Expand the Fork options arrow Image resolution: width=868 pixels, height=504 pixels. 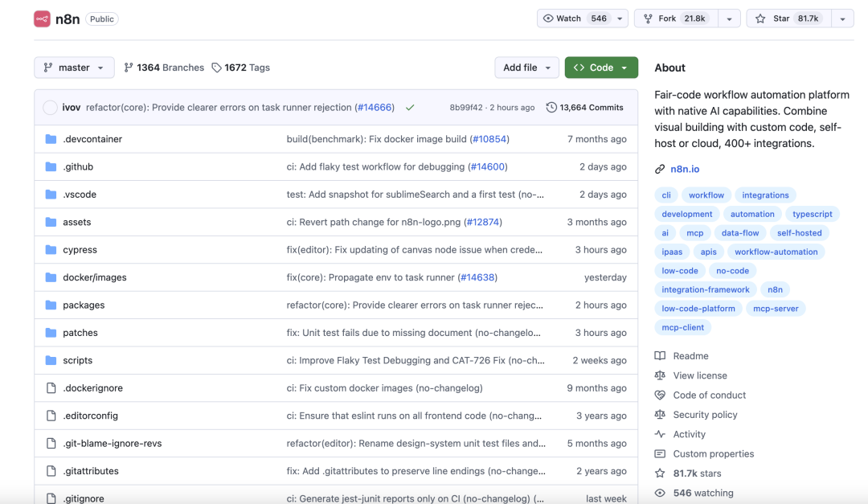729,18
